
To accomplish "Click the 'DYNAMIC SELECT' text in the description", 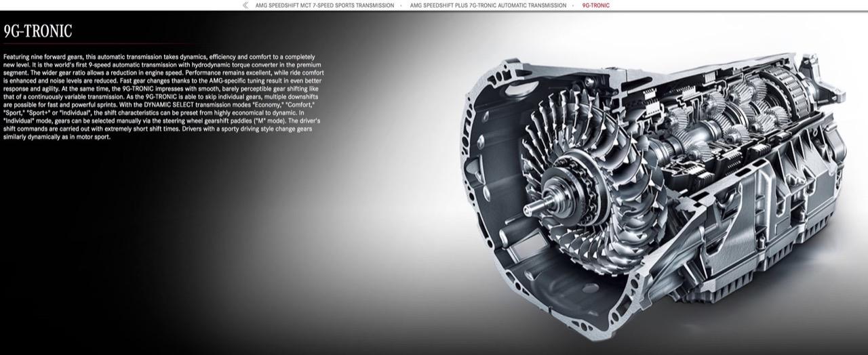I will coord(170,105).
